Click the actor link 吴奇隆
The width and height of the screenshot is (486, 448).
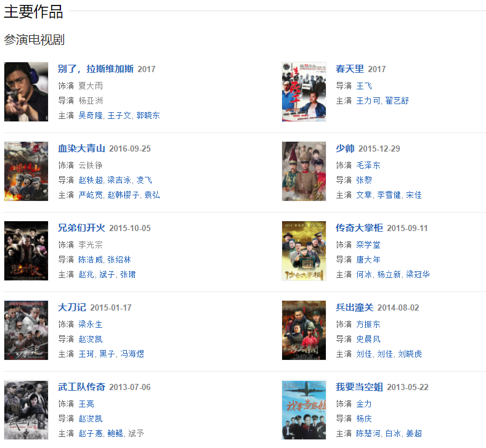[x=91, y=115]
